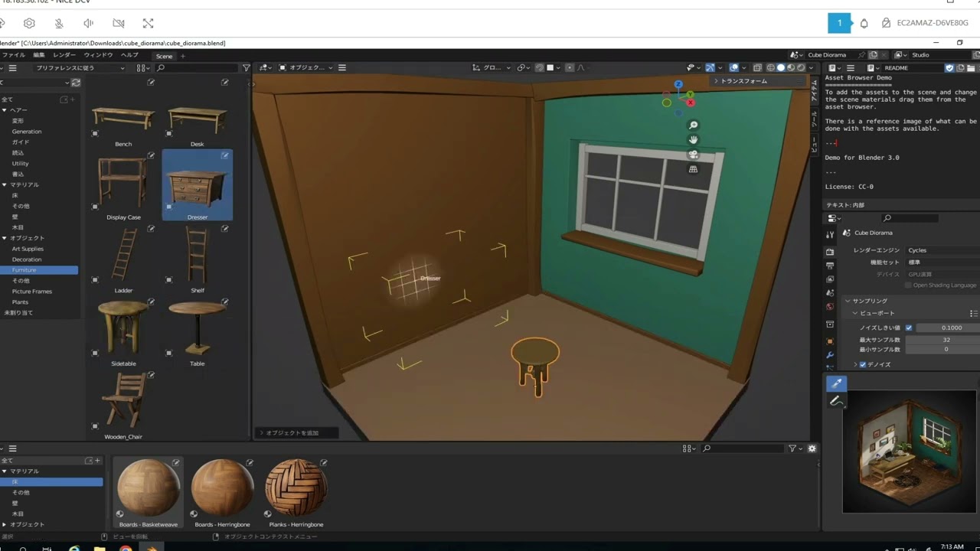Toggle the デノイズ checkbox

pos(862,365)
